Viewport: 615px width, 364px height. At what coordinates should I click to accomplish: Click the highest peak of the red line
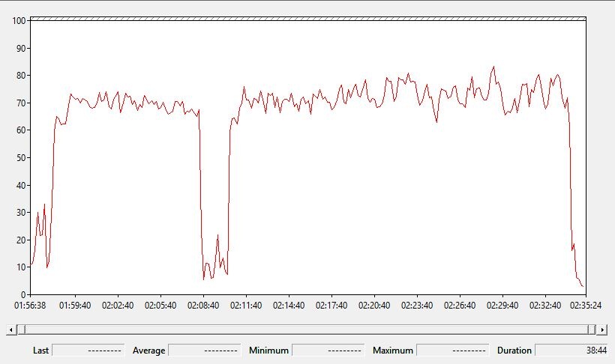click(x=493, y=67)
